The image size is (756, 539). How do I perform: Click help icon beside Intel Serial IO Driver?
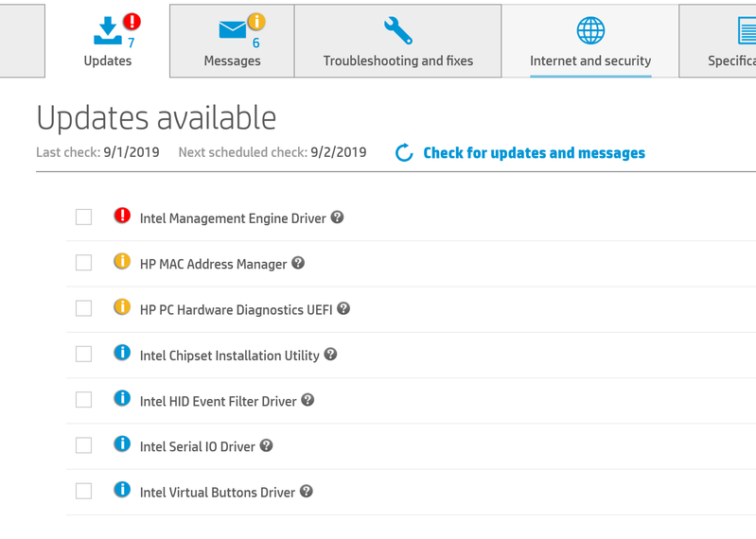pyautogui.click(x=266, y=445)
